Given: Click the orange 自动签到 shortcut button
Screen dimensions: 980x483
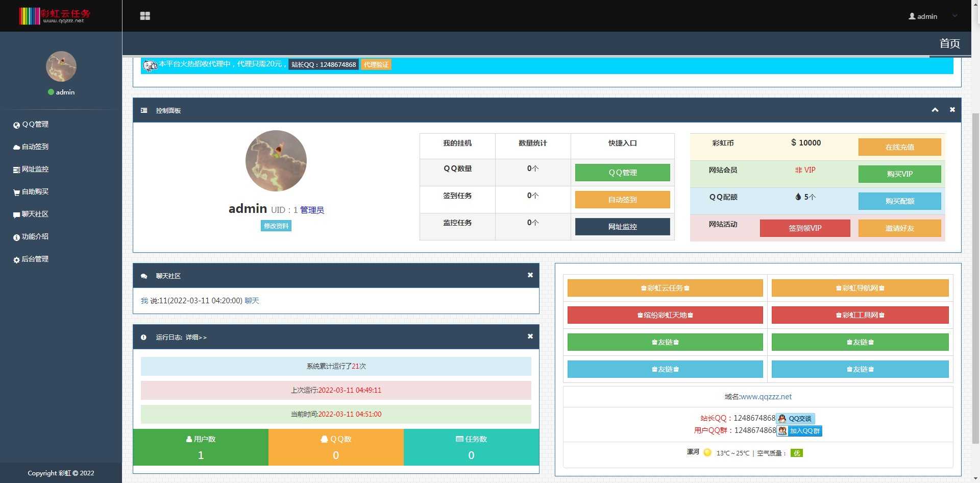Looking at the screenshot, I should point(623,200).
